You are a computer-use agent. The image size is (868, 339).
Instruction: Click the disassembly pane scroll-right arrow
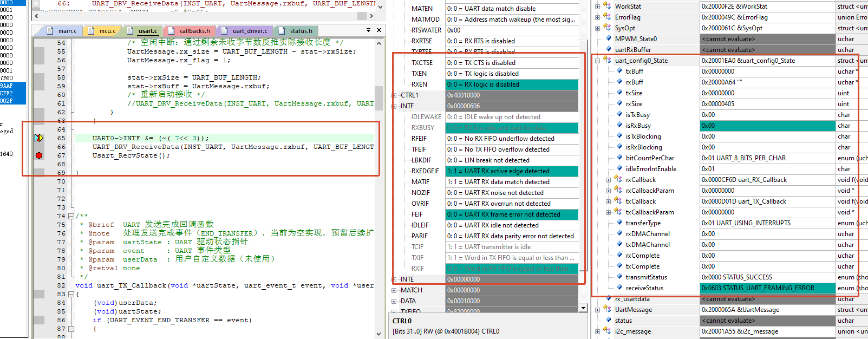coord(371,16)
